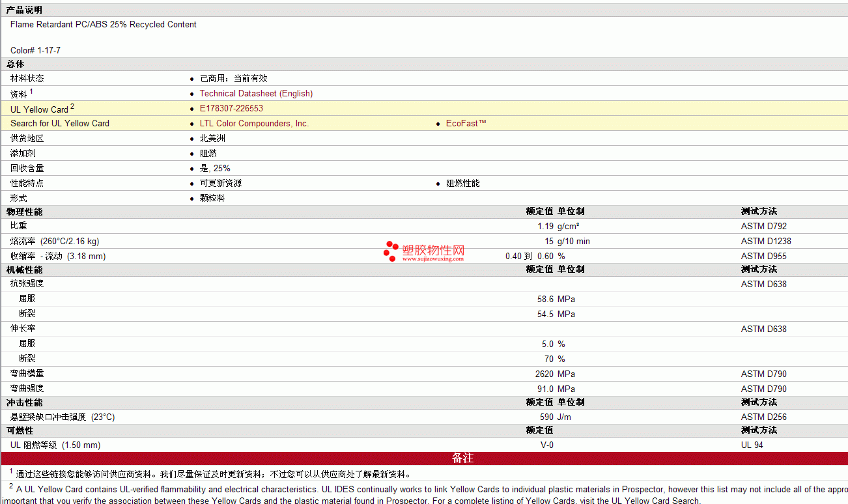Click the 5.0 % yield elongation value
The width and height of the screenshot is (848, 504).
coord(554,344)
